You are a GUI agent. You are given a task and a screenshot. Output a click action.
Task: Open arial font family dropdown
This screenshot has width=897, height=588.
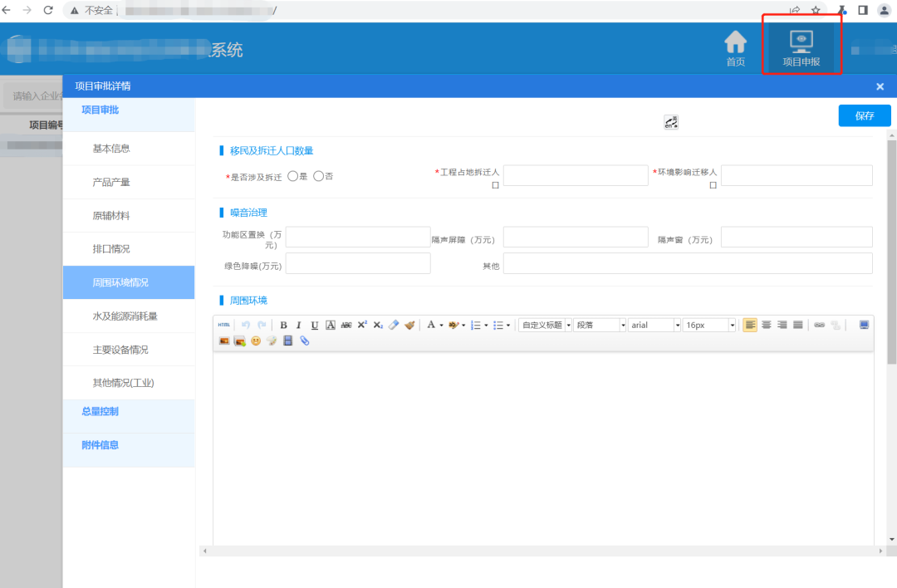[654, 325]
